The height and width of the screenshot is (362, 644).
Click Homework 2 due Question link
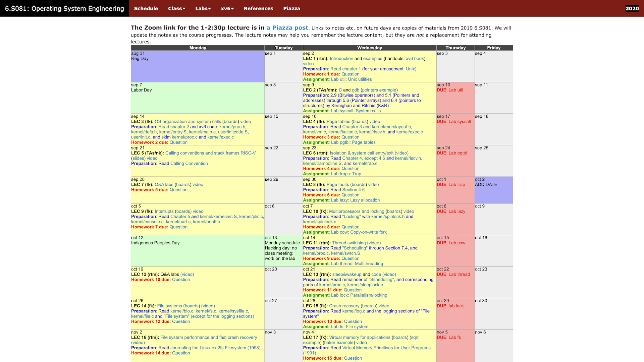click(178, 142)
